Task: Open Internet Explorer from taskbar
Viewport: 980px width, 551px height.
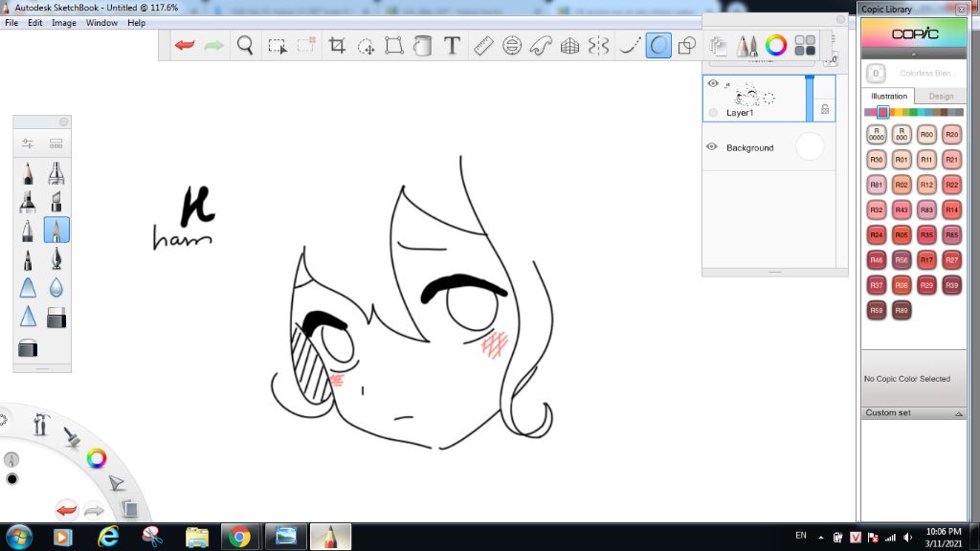Action: pyautogui.click(x=108, y=537)
